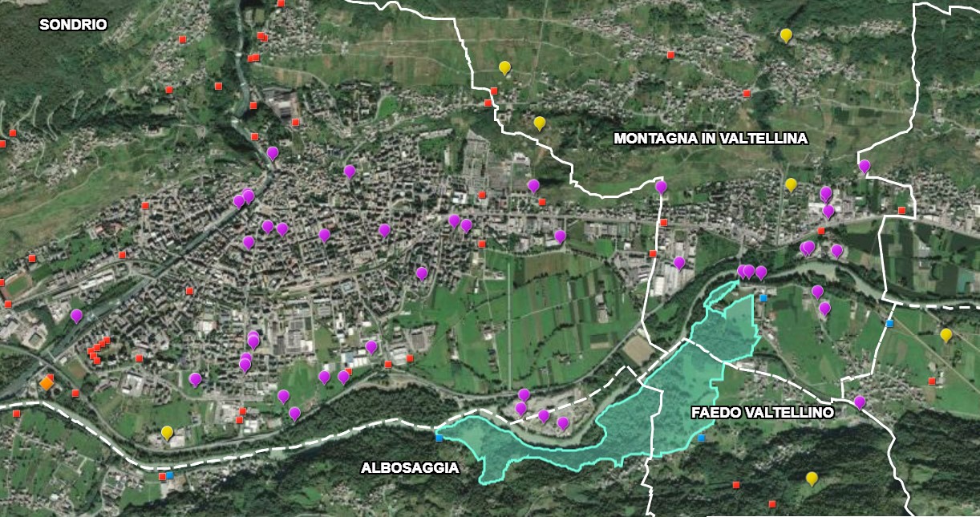Click the blue square beside the Faedo Valtellino label

[x=702, y=438]
